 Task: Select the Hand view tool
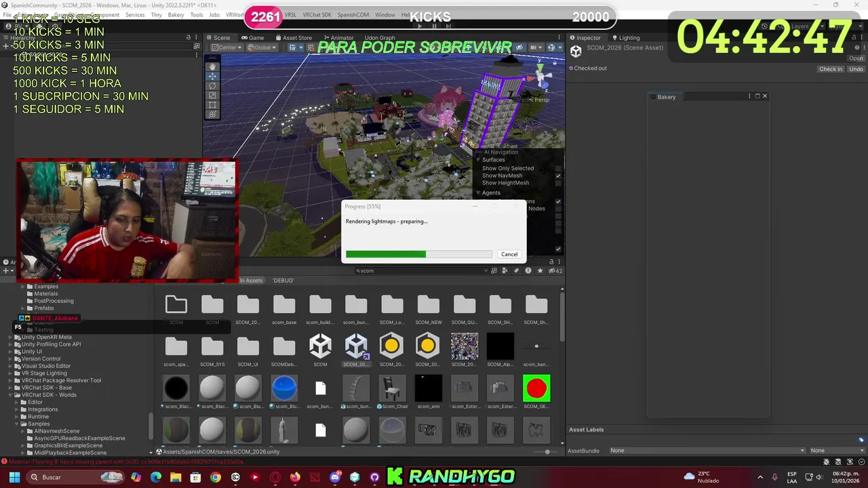pyautogui.click(x=212, y=66)
